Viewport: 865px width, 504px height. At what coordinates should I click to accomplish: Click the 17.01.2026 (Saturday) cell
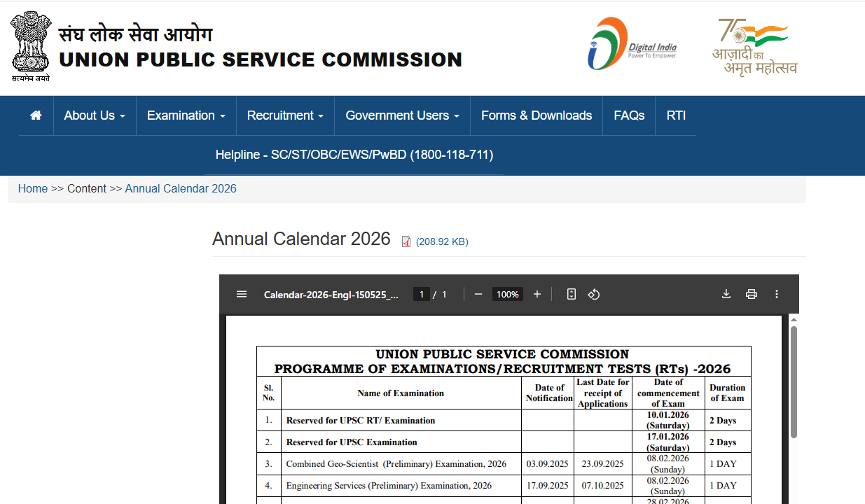click(x=668, y=442)
